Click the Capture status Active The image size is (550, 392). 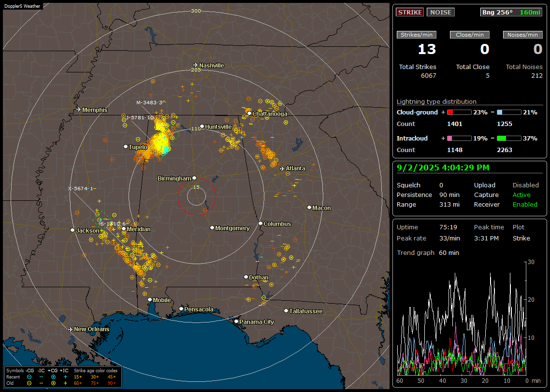point(521,195)
